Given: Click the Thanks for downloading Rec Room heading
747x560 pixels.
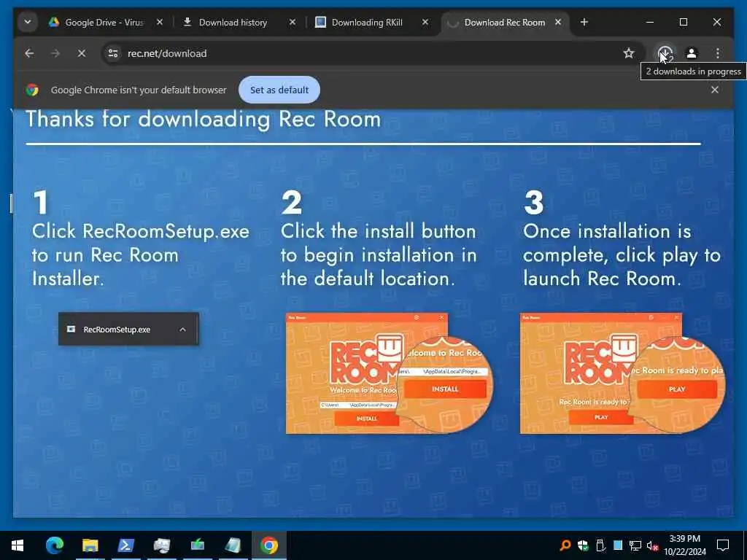Looking at the screenshot, I should click(x=204, y=119).
